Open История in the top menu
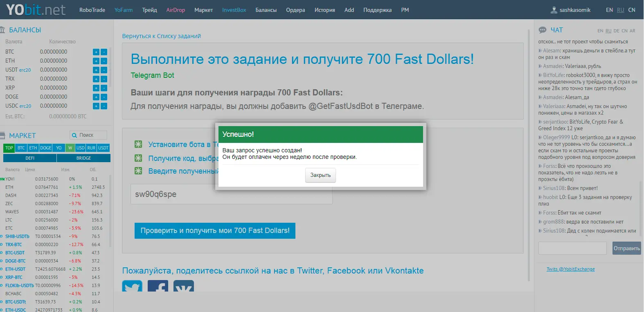This screenshot has height=312, width=644. (324, 10)
